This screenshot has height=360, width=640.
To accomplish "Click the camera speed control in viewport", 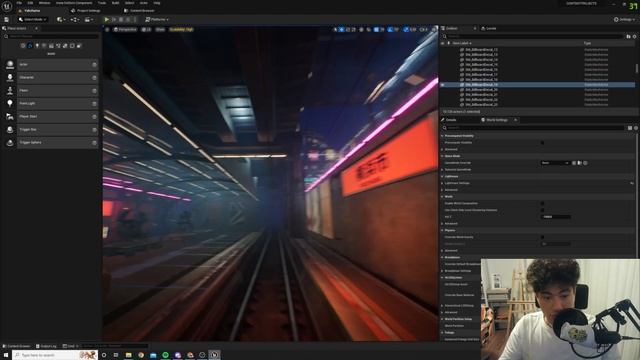I will tap(424, 29).
